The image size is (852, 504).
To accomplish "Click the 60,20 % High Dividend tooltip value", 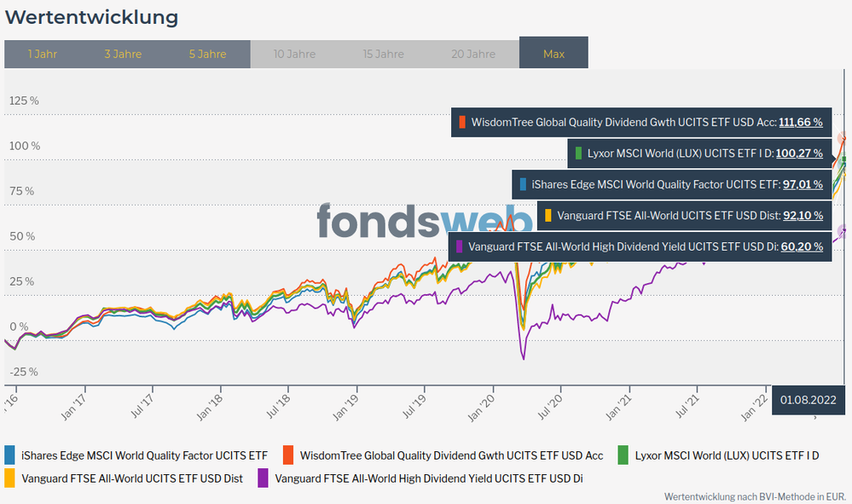I will 802,246.
